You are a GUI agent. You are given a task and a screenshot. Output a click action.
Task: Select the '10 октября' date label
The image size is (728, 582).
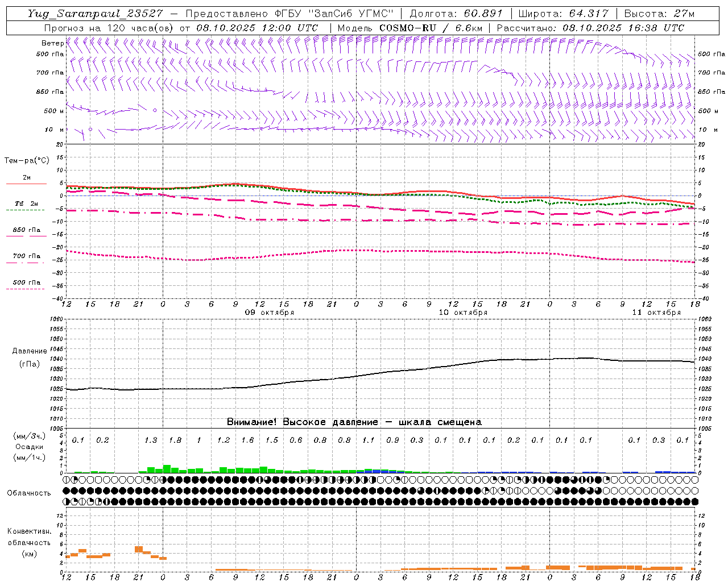tap(463, 313)
